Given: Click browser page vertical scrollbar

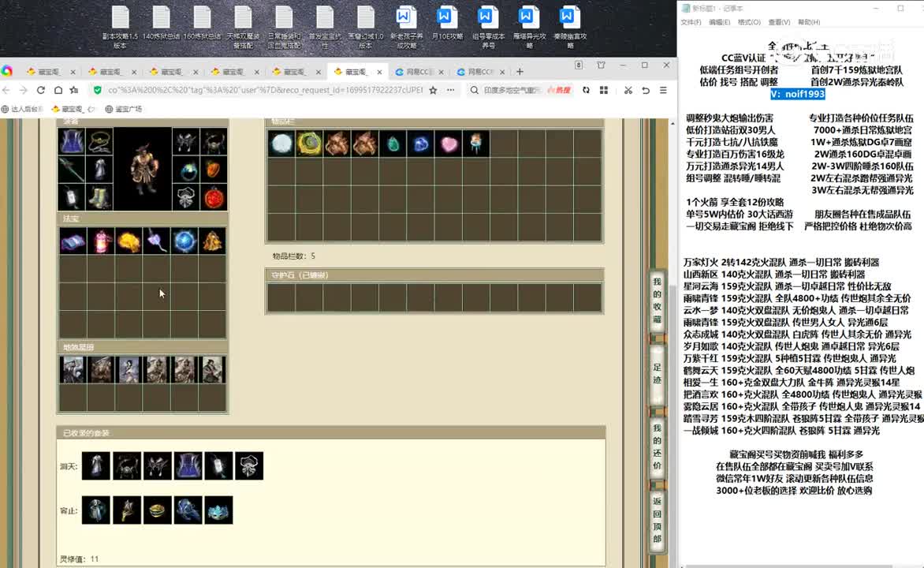Looking at the screenshot, I should pyautogui.click(x=673, y=342).
